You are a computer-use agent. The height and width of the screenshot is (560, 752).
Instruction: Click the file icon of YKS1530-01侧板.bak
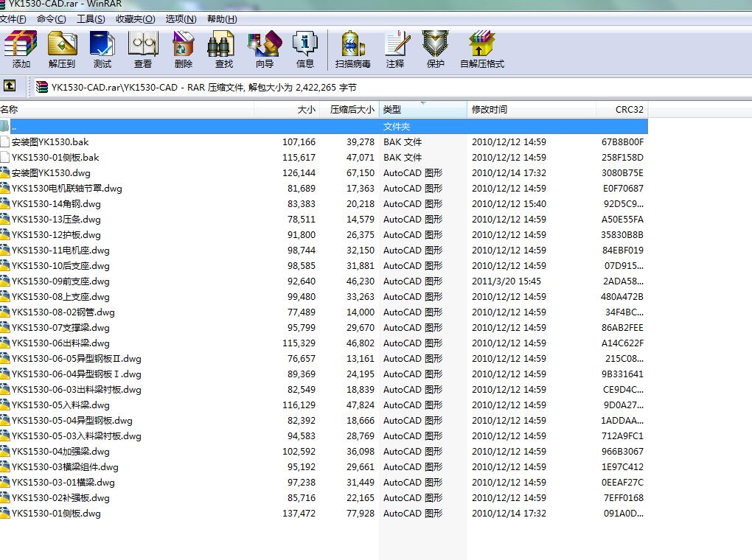(x=5, y=157)
